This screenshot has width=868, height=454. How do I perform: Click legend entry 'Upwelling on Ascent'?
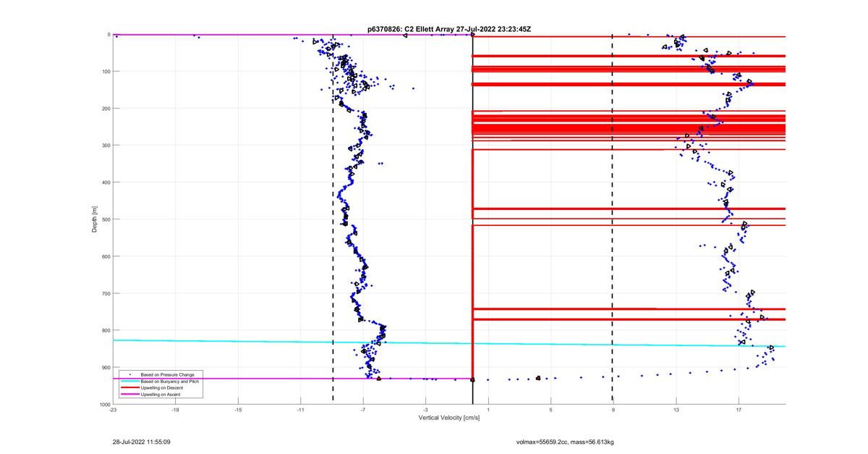coord(161,394)
